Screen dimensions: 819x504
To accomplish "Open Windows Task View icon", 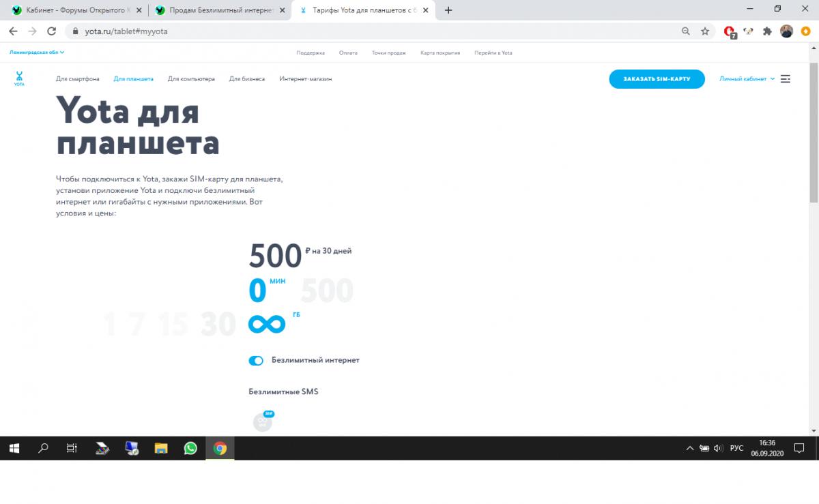I will tap(72, 448).
